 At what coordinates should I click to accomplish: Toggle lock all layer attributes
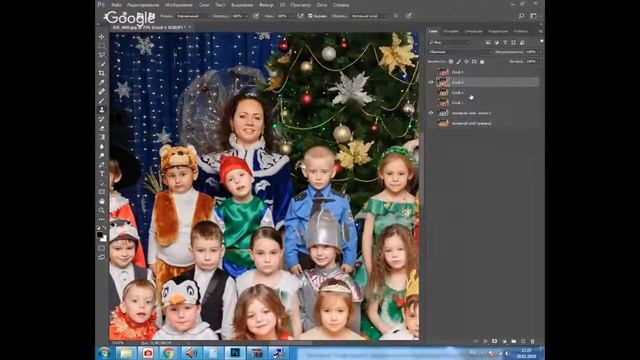pyautogui.click(x=482, y=62)
